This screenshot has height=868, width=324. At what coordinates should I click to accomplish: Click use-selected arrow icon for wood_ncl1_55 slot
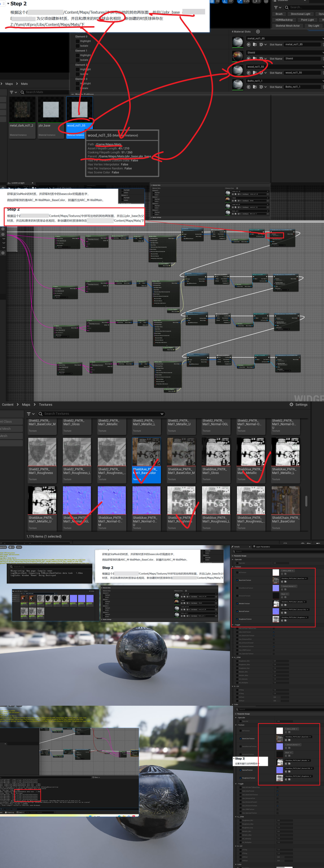(249, 73)
